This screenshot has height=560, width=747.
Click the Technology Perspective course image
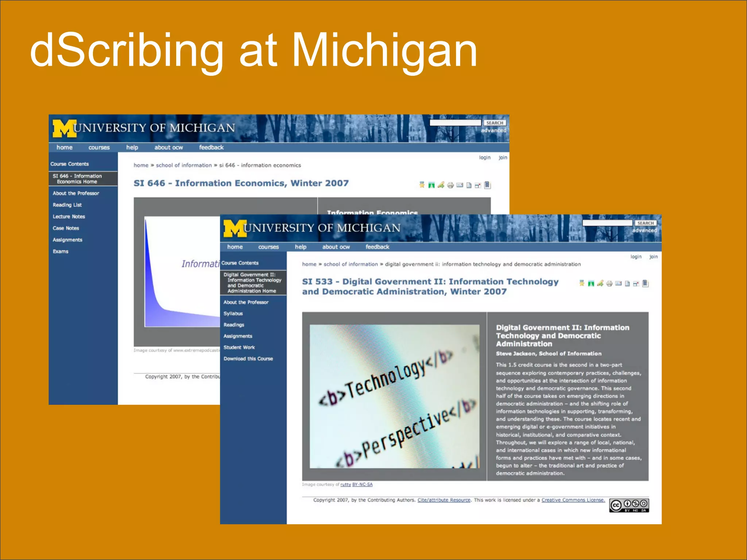click(x=394, y=396)
